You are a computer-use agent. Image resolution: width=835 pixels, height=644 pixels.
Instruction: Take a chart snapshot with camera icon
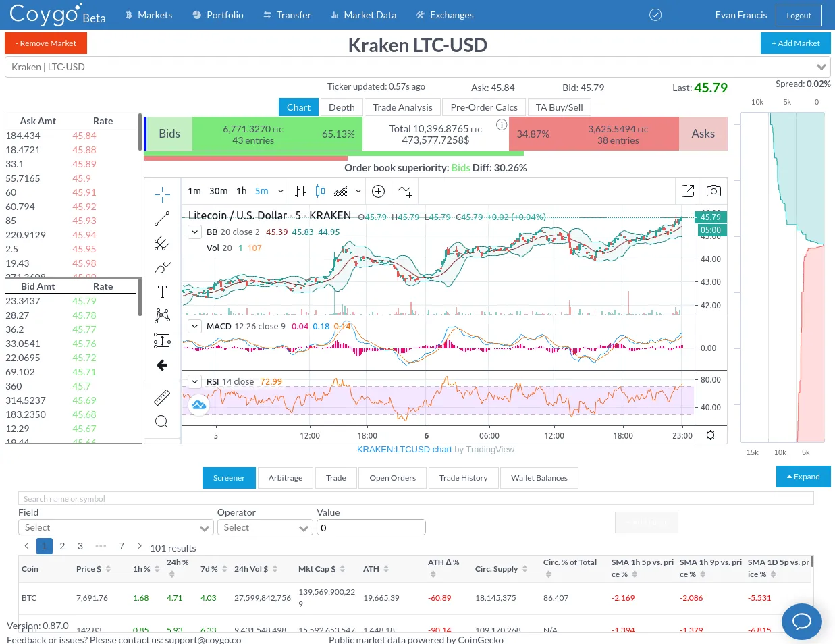[x=713, y=191]
